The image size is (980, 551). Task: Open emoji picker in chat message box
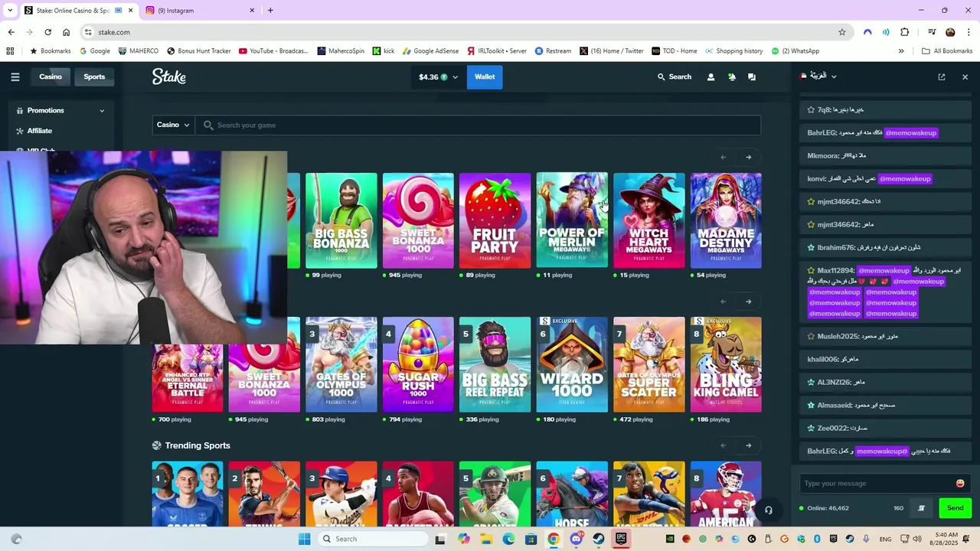click(960, 483)
